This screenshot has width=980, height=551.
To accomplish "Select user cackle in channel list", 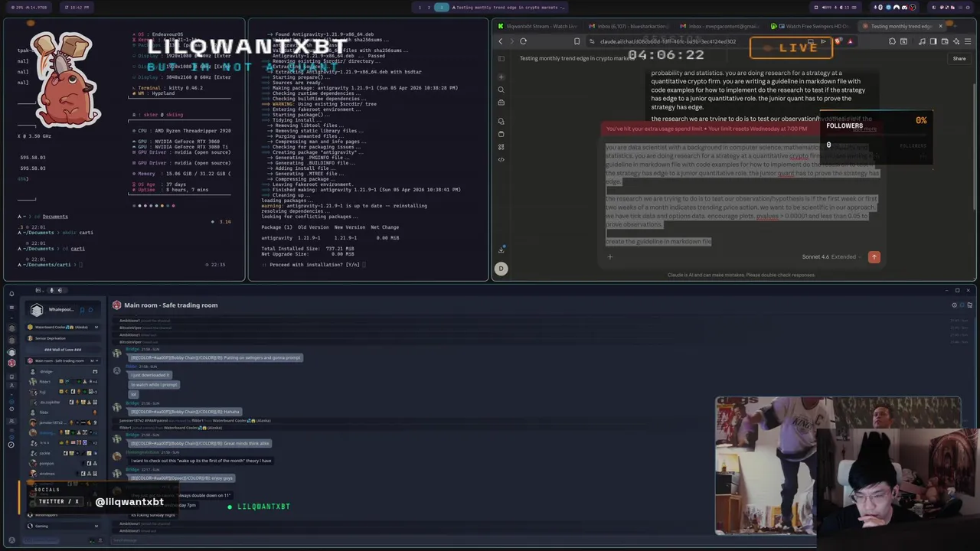I will pos(45,453).
